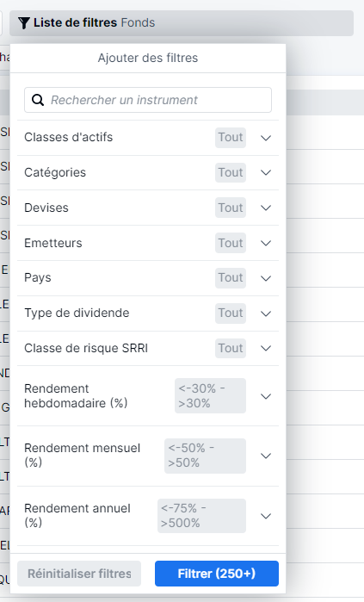This screenshot has height=602, width=364.
Task: Select the Tout badge for Devises
Action: pyautogui.click(x=231, y=208)
